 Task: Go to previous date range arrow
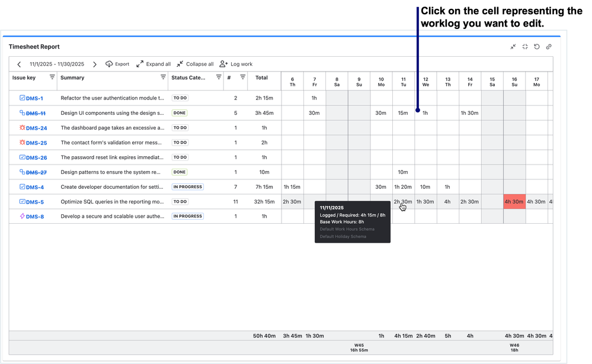pyautogui.click(x=19, y=64)
